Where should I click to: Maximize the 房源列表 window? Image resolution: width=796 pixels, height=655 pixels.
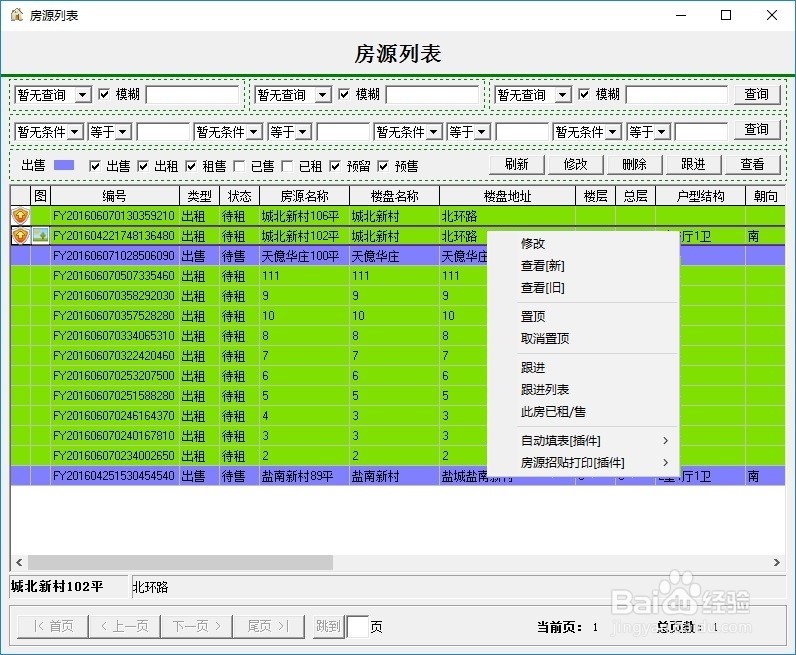726,15
